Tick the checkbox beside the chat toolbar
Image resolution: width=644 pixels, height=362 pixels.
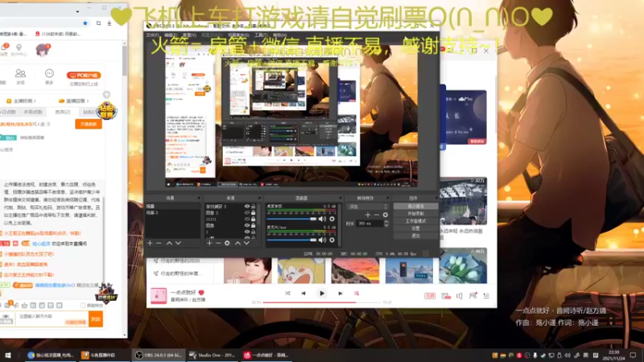point(83,306)
